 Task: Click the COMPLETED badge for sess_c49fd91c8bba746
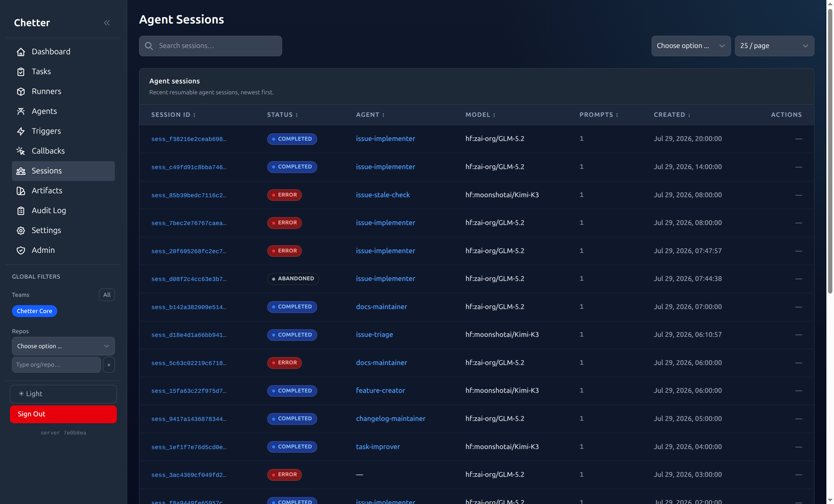click(292, 167)
